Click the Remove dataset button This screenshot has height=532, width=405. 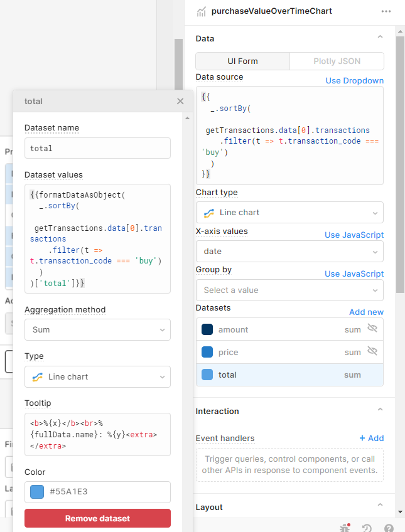coord(97,518)
